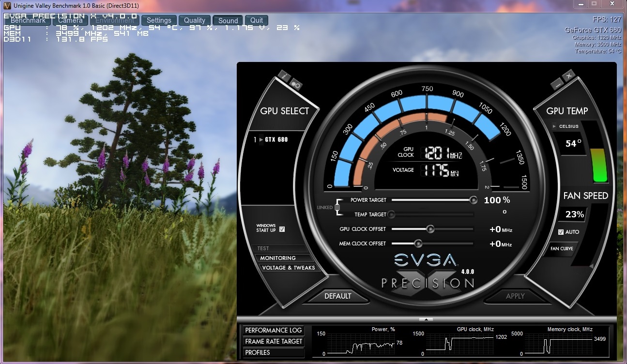Screen dimensions: 627x364
Task: Click the Apply button
Action: pyautogui.click(x=515, y=296)
